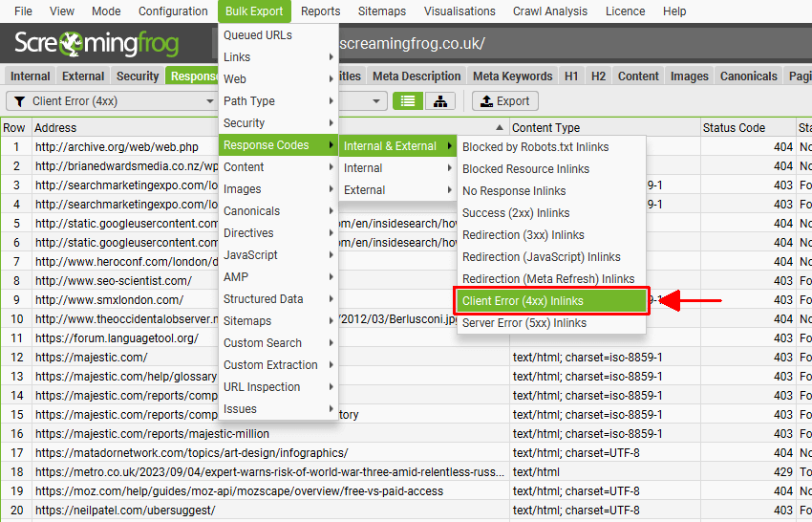The width and height of the screenshot is (812, 522).
Task: Open the Sitemaps menu
Action: click(x=382, y=11)
